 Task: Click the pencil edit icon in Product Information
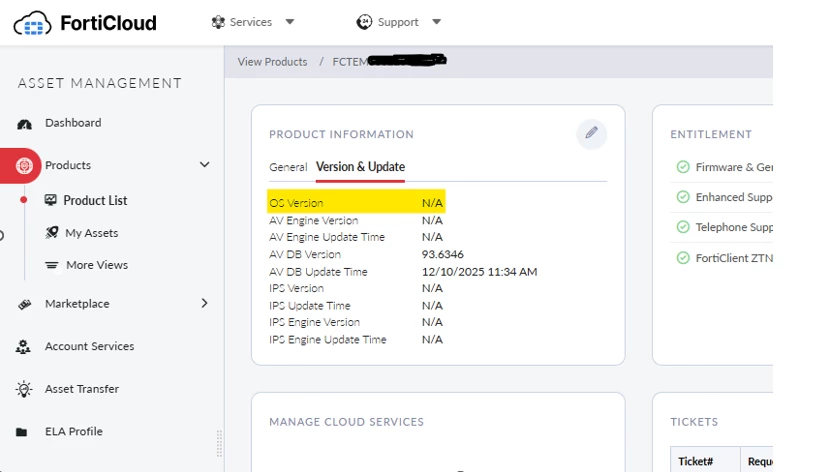[x=591, y=133]
